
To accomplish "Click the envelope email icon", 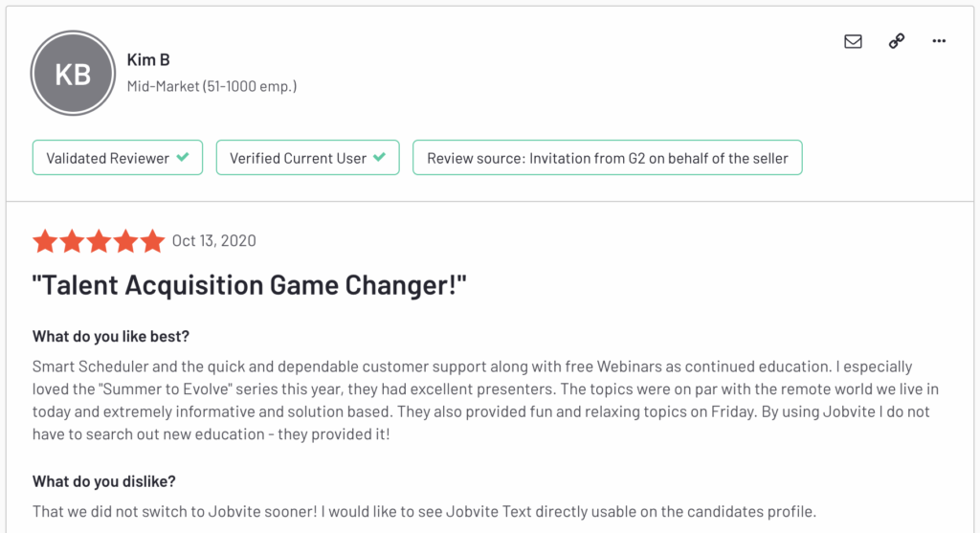I will (853, 41).
